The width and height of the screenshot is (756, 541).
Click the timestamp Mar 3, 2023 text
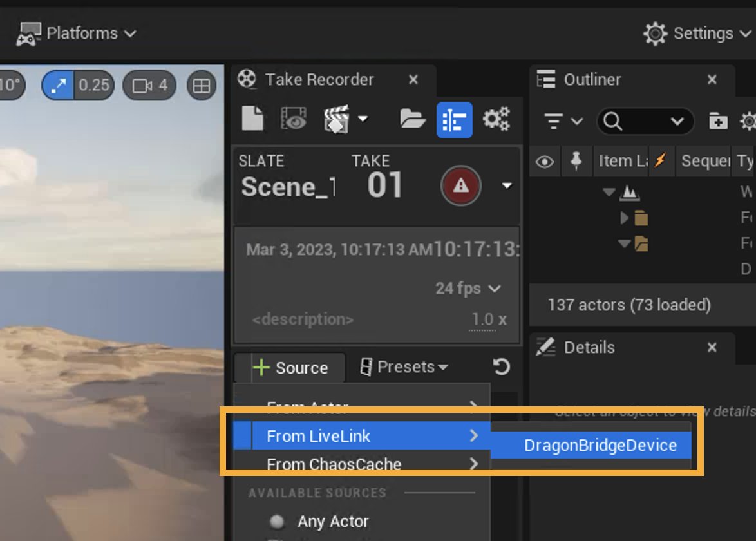pos(339,250)
